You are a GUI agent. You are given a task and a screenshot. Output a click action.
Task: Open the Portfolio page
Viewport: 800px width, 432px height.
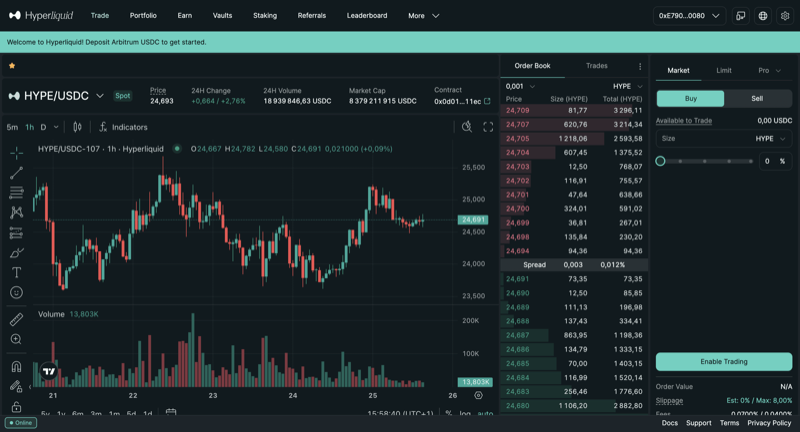point(143,16)
